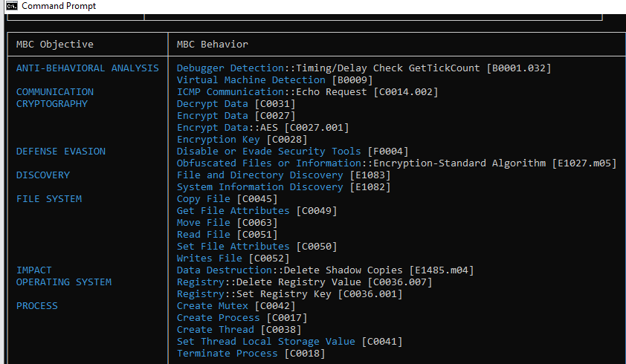This screenshot has height=364, width=626.
Task: Select DISCOVERY objective text
Action: [42, 175]
